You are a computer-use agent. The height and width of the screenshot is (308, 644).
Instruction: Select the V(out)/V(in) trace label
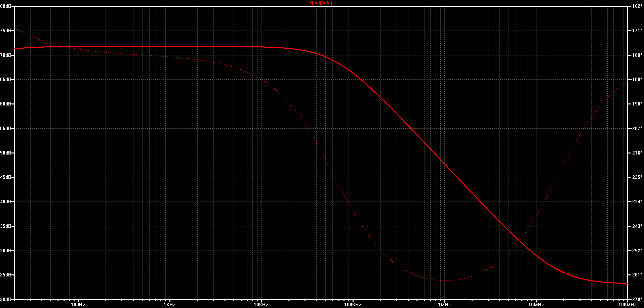tap(321, 3)
